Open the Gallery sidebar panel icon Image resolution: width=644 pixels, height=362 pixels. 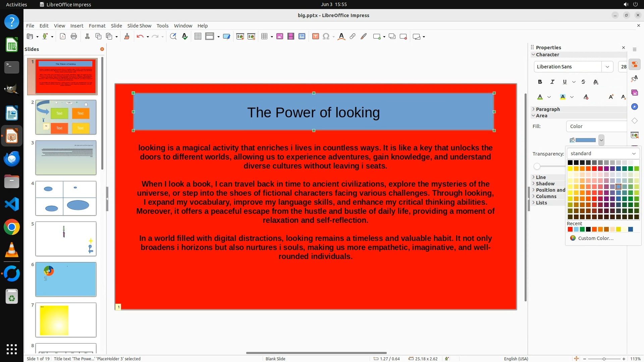(634, 93)
